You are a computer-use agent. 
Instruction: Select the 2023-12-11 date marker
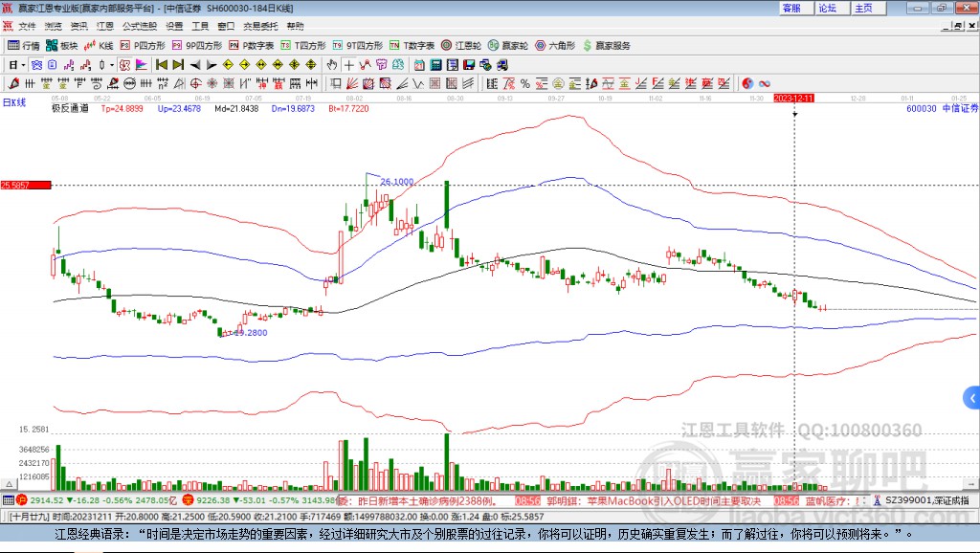tap(793, 99)
